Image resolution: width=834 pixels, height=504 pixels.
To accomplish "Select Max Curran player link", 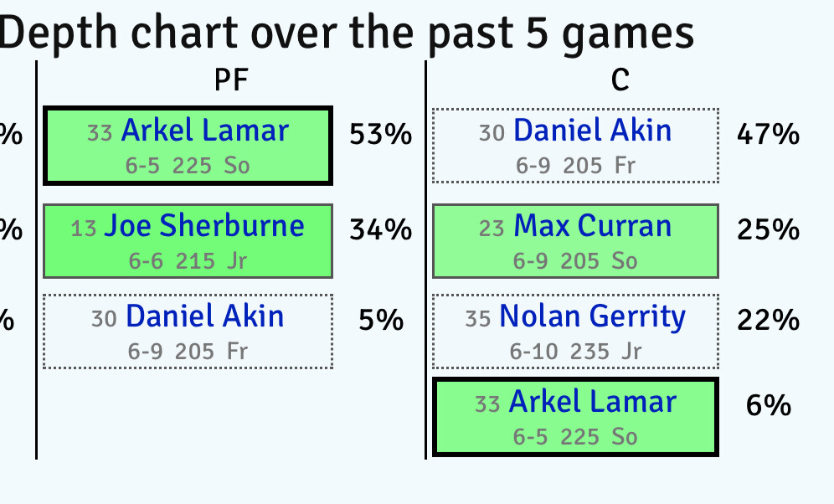I will pyautogui.click(x=592, y=226).
